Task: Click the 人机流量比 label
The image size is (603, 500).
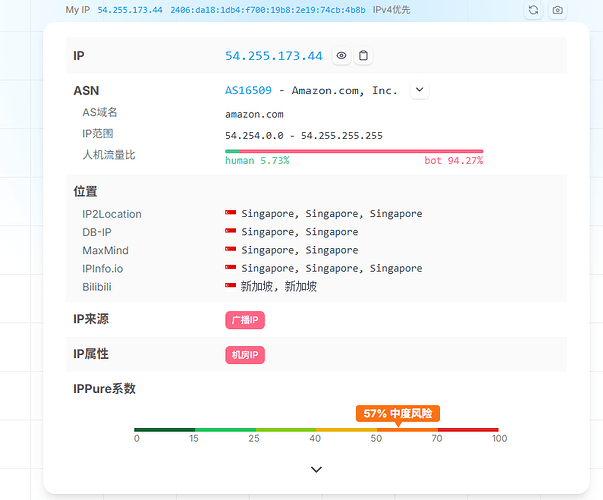Action: pos(109,155)
